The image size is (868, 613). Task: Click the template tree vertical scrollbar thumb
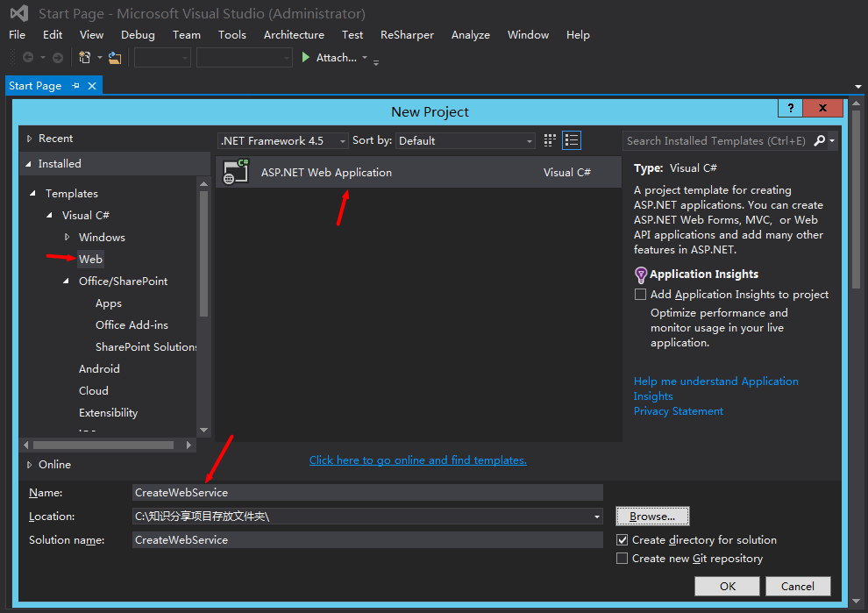[x=203, y=253]
